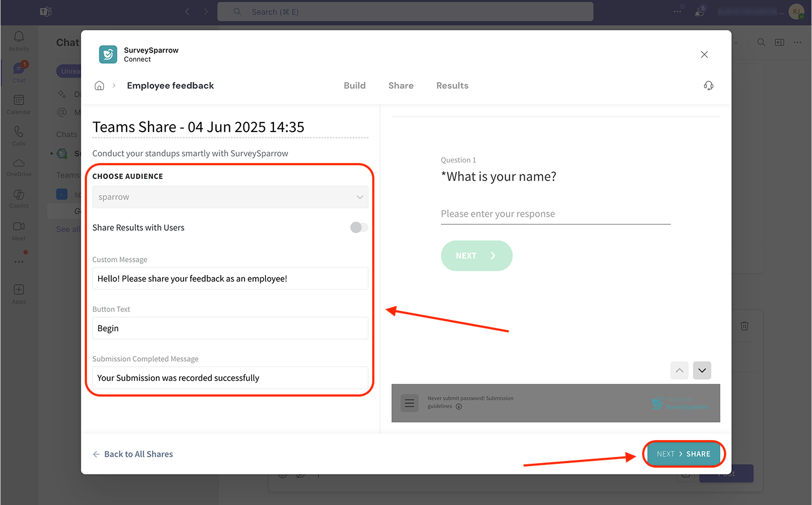This screenshot has height=505, width=812.
Task: Expand the Choose Audience dropdown
Action: coord(230,197)
